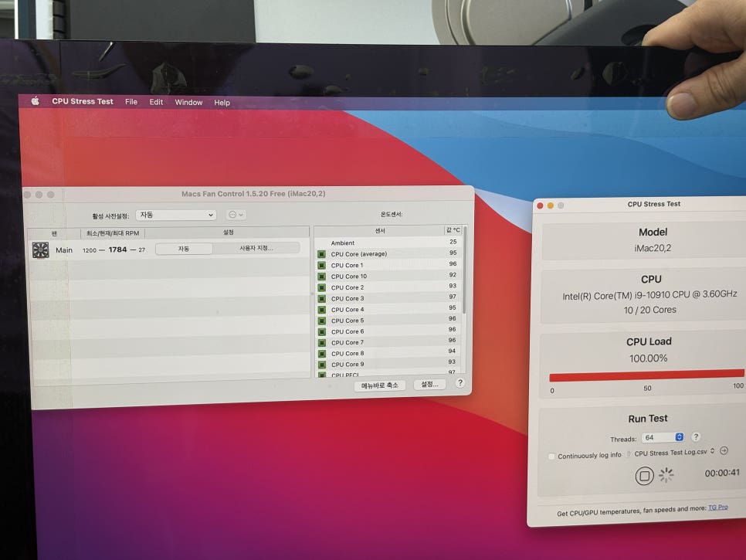Click Macs Fan Control help question mark
The height and width of the screenshot is (560, 746).
pyautogui.click(x=459, y=382)
